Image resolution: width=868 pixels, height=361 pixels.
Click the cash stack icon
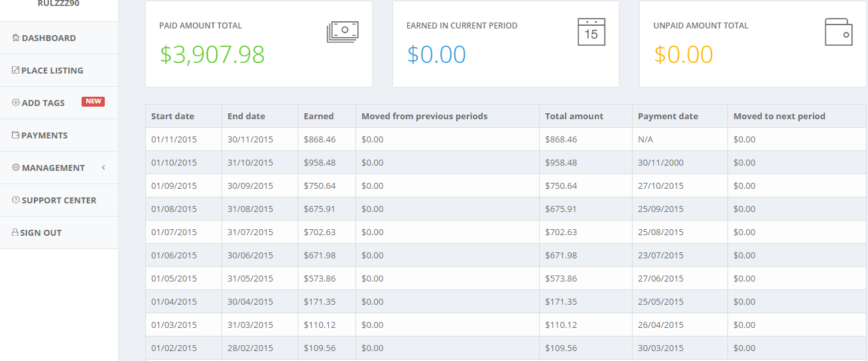pyautogui.click(x=342, y=31)
